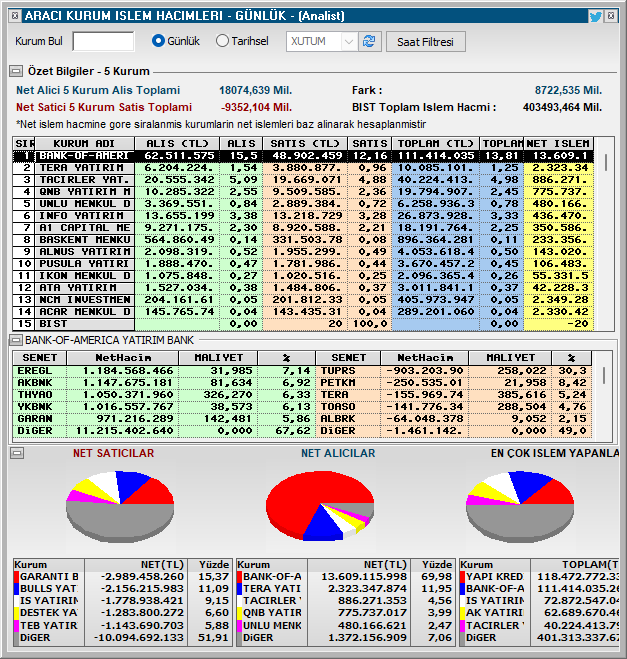Click the NetHacim header of buy-side table
Screen dimensions: 627x659
[123, 358]
